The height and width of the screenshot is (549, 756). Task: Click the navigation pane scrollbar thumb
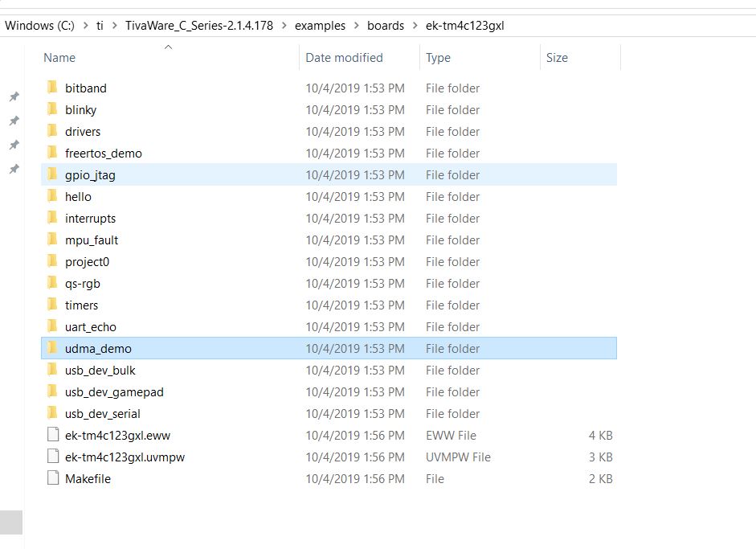coord(11,522)
